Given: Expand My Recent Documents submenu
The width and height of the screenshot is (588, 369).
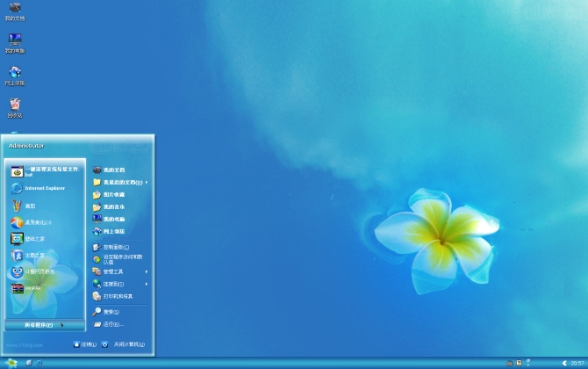Looking at the screenshot, I should coord(120,183).
